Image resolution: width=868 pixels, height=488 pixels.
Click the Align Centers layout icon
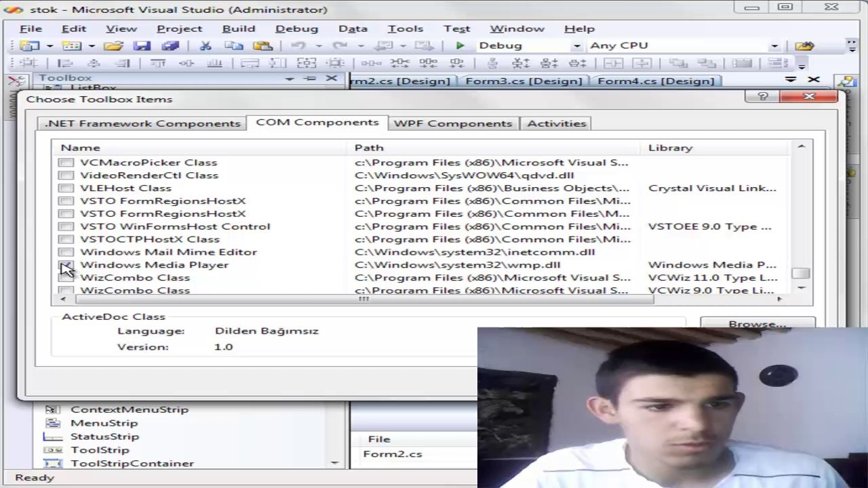click(x=94, y=63)
